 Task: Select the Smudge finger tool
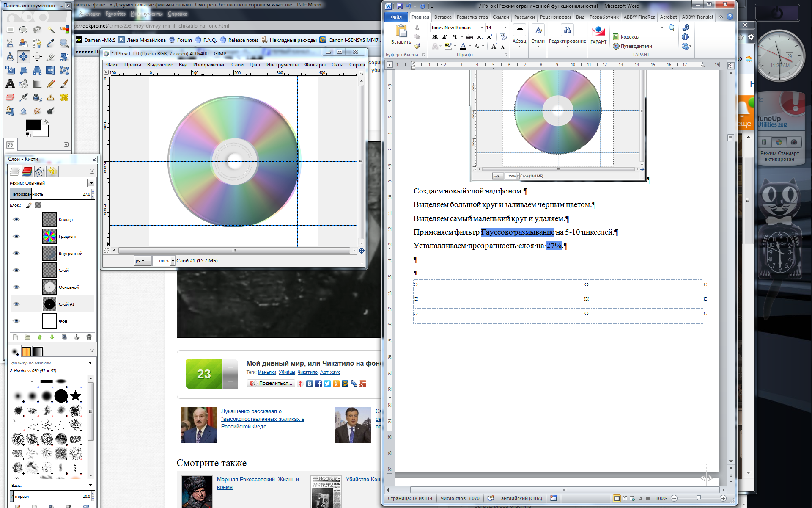(37, 111)
